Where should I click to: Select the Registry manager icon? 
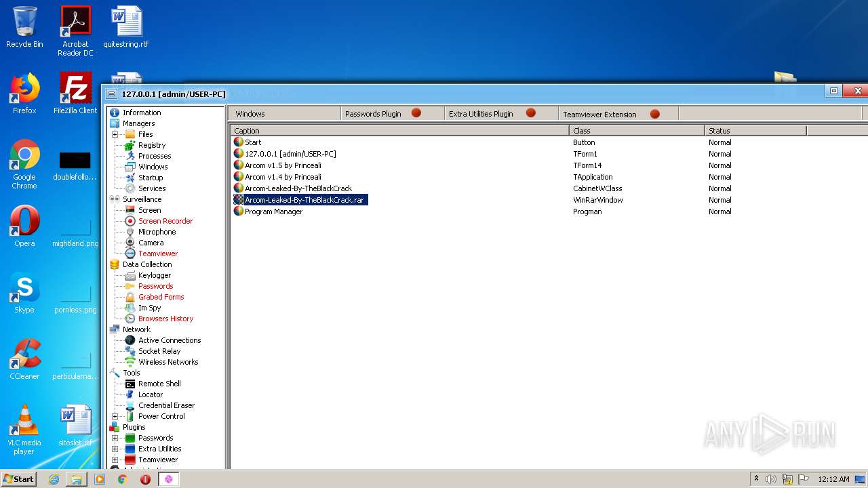(x=130, y=145)
